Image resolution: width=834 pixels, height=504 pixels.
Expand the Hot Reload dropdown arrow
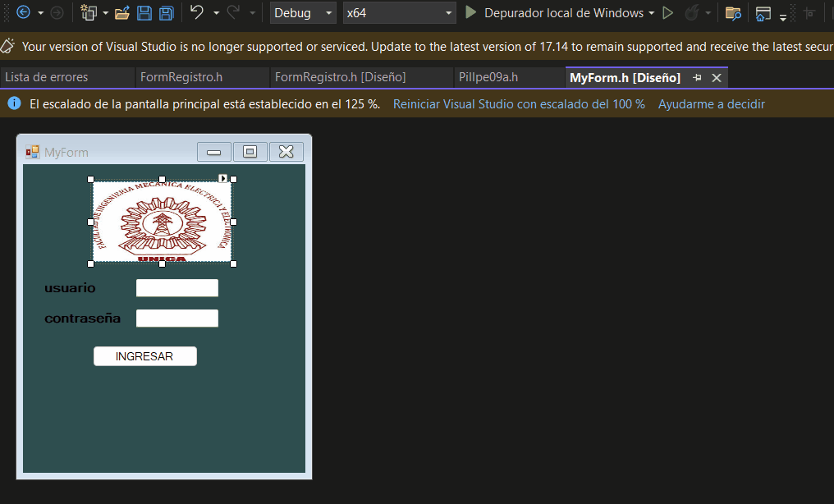coord(708,13)
